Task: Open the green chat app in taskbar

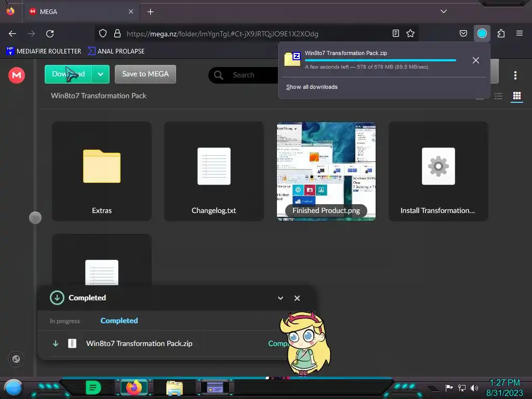Action: [94, 388]
